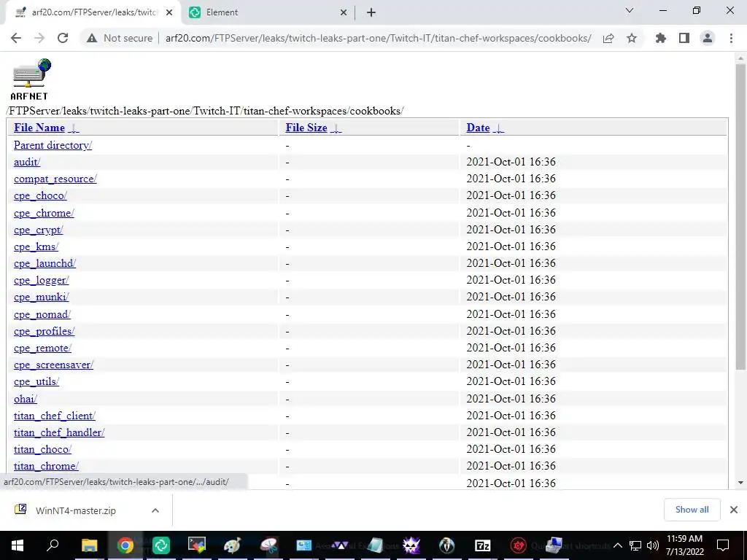Share this page via share icon
This screenshot has height=560, width=747.
coord(608,38)
